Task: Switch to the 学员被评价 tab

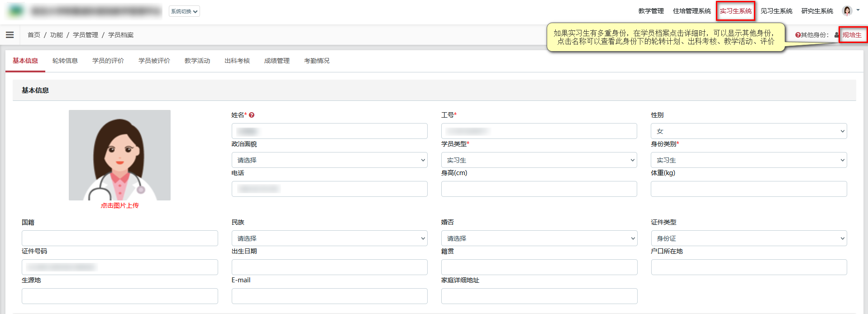Action: click(154, 61)
